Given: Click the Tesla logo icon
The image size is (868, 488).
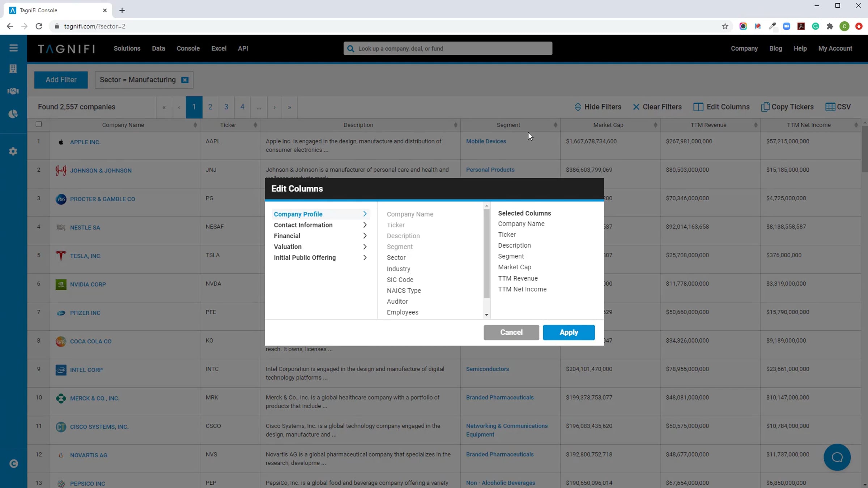Looking at the screenshot, I should (61, 256).
